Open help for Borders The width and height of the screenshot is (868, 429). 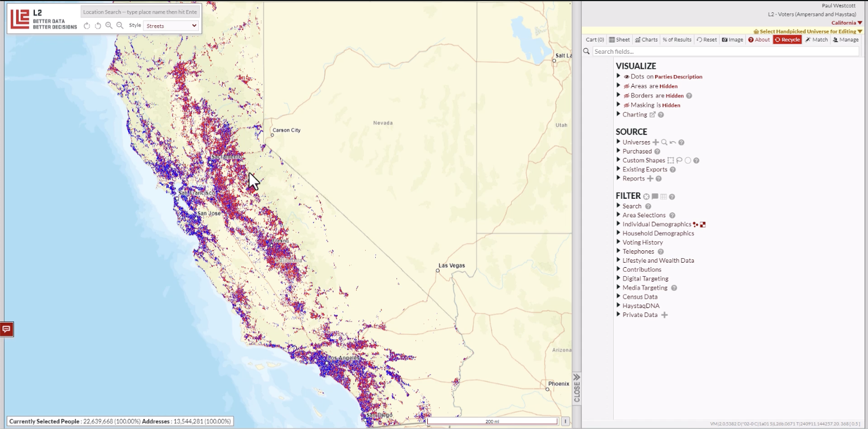(689, 96)
